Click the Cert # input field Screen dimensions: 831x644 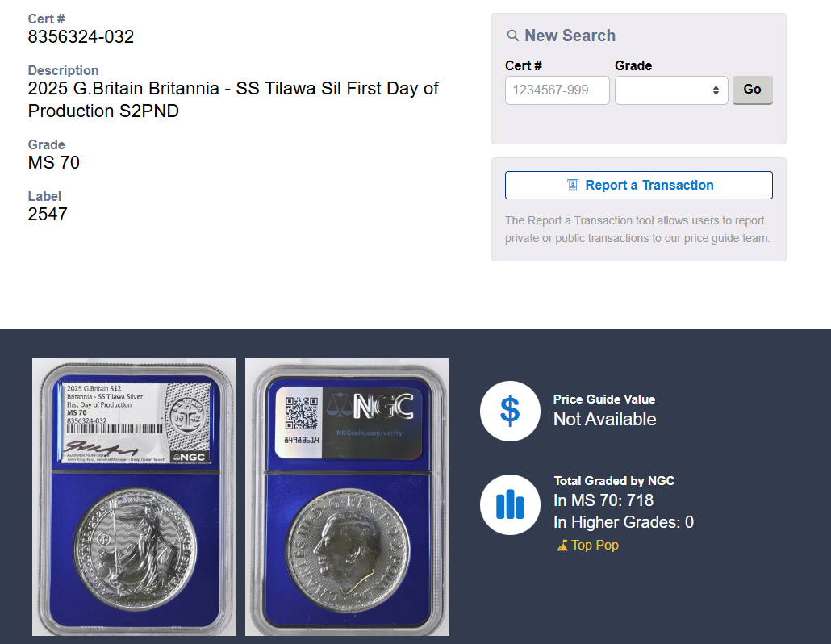point(557,90)
